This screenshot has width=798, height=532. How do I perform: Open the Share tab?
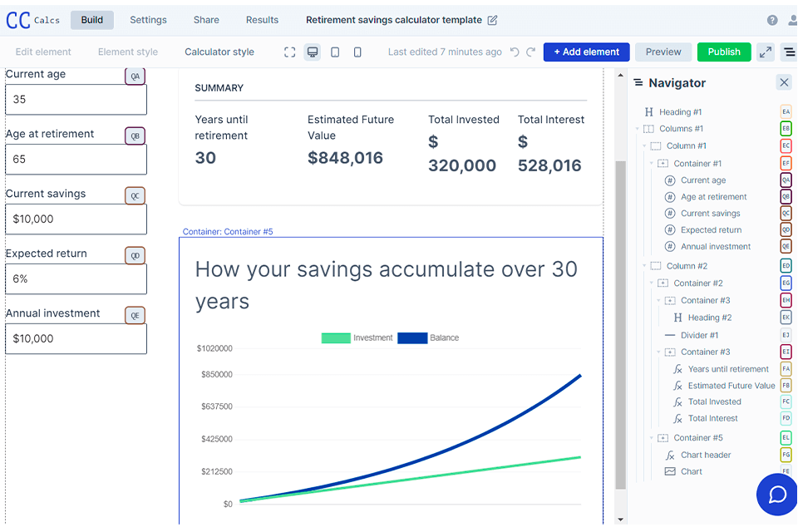[x=206, y=20]
